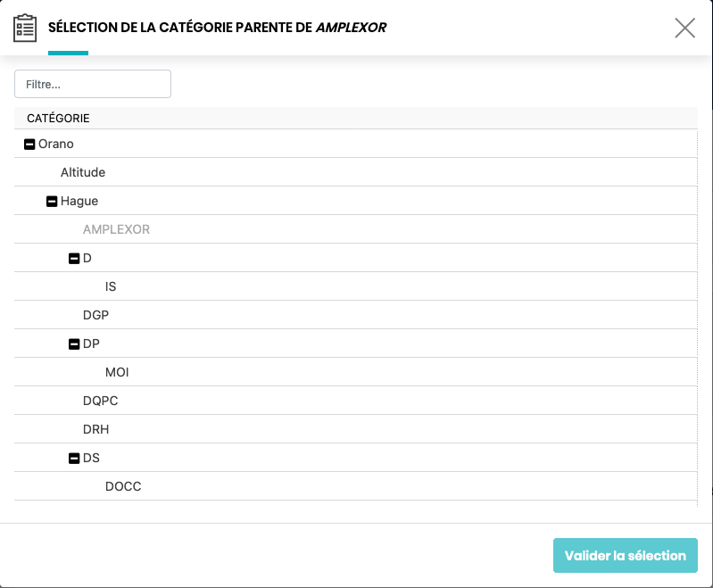Select the MOI subcategory
The image size is (713, 588).
point(117,372)
